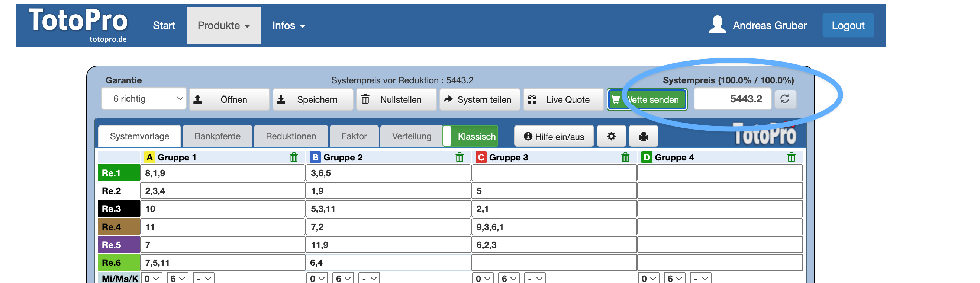
Task: Click the Öffnen button
Action: coord(229,99)
